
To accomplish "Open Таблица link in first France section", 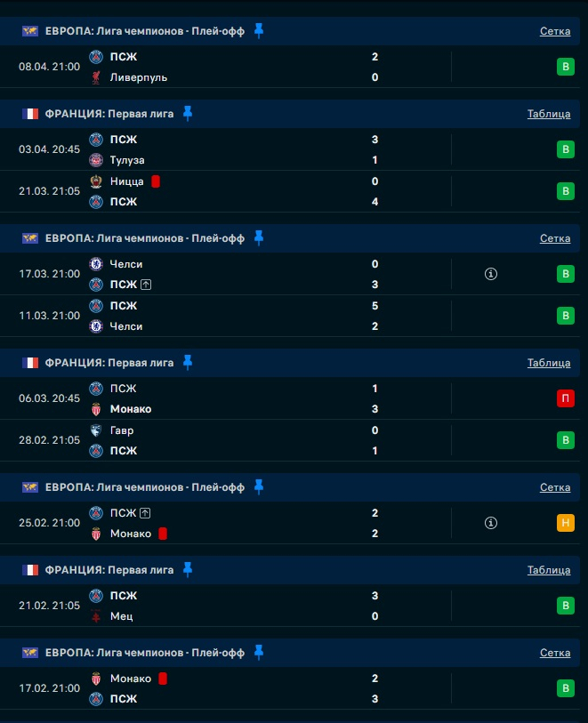I will click(549, 114).
